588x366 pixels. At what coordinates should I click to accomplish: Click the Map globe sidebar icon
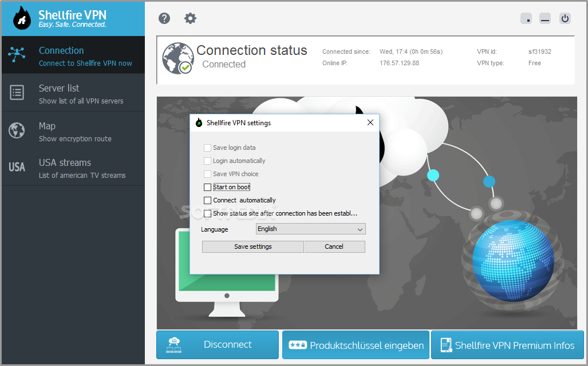coord(17,130)
